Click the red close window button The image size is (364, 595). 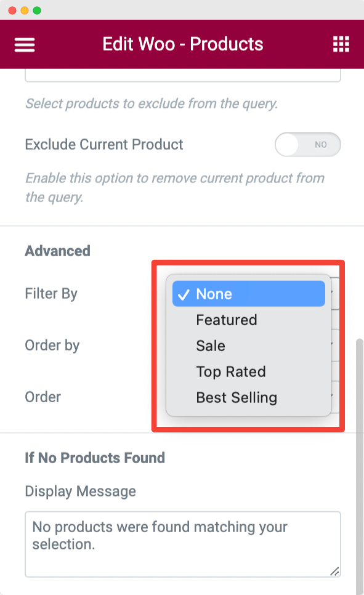pos(12,10)
